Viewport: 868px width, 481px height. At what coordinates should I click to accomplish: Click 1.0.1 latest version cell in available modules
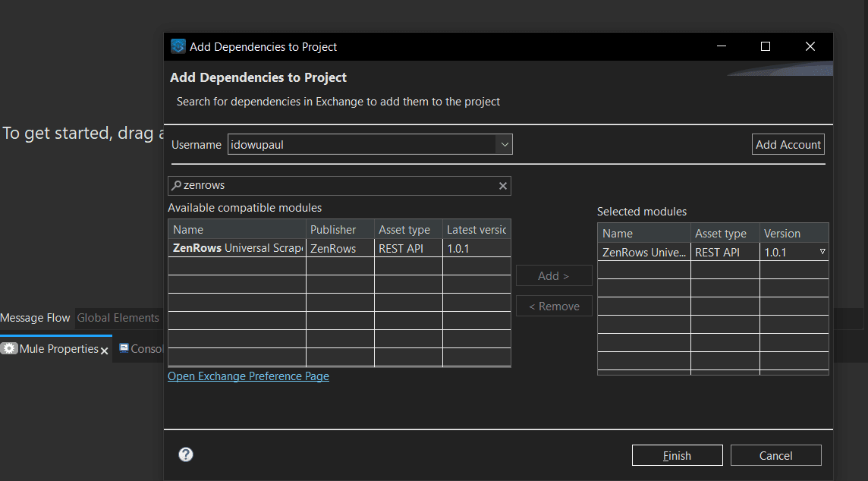tap(476, 249)
